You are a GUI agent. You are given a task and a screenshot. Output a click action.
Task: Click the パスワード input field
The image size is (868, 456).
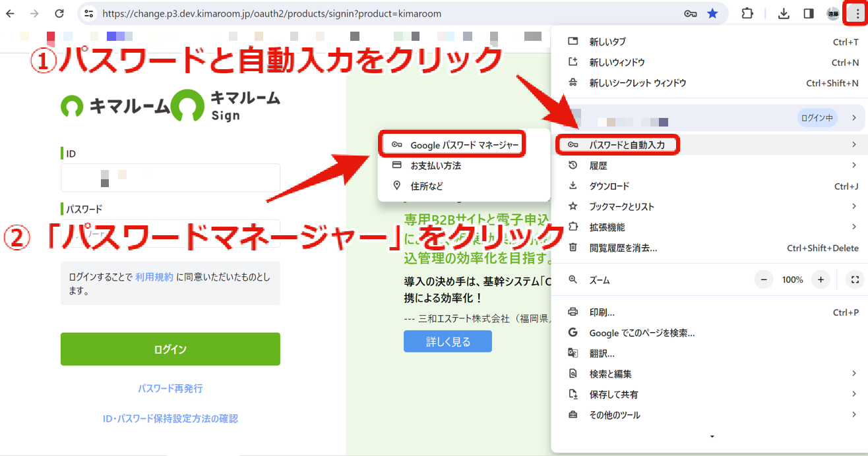pos(170,233)
